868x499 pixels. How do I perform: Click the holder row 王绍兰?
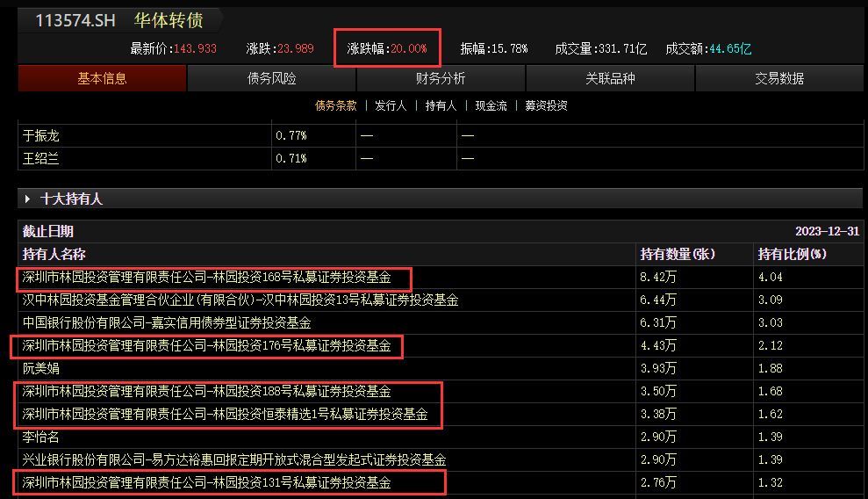pos(441,158)
